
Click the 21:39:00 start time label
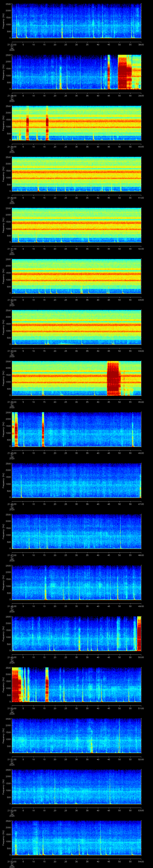coord(12,147)
